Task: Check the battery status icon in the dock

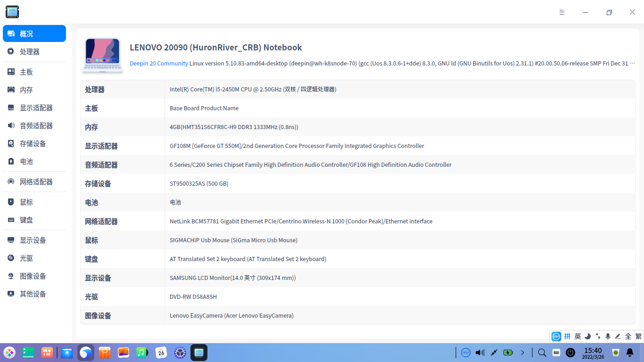Action: pyautogui.click(x=508, y=353)
